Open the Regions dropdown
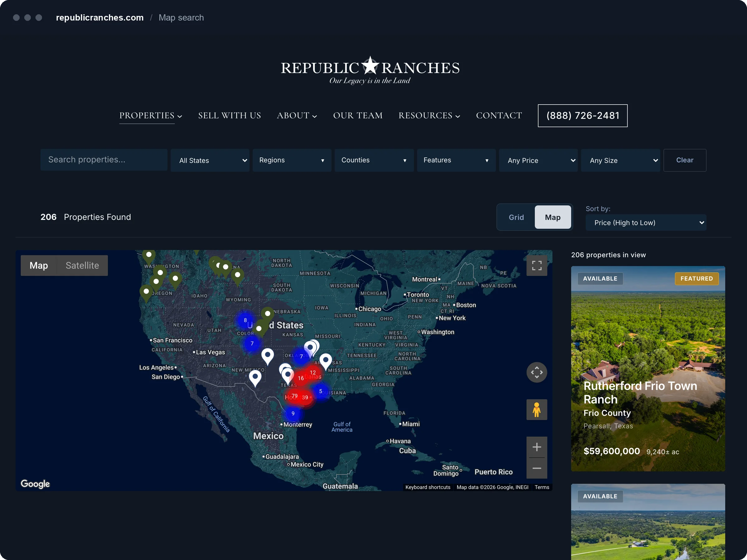Viewport: 747px width, 560px height. (x=292, y=160)
